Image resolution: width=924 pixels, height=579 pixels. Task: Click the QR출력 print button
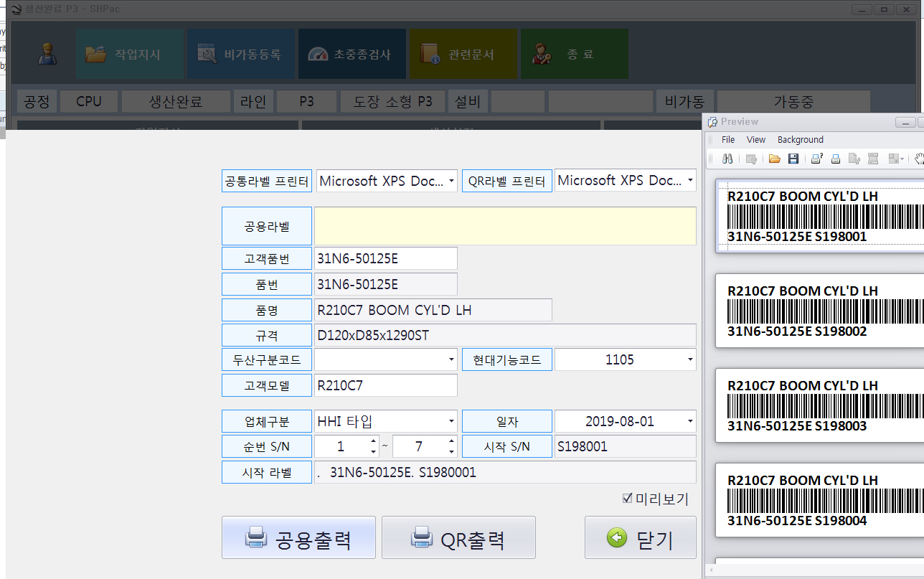tap(458, 537)
